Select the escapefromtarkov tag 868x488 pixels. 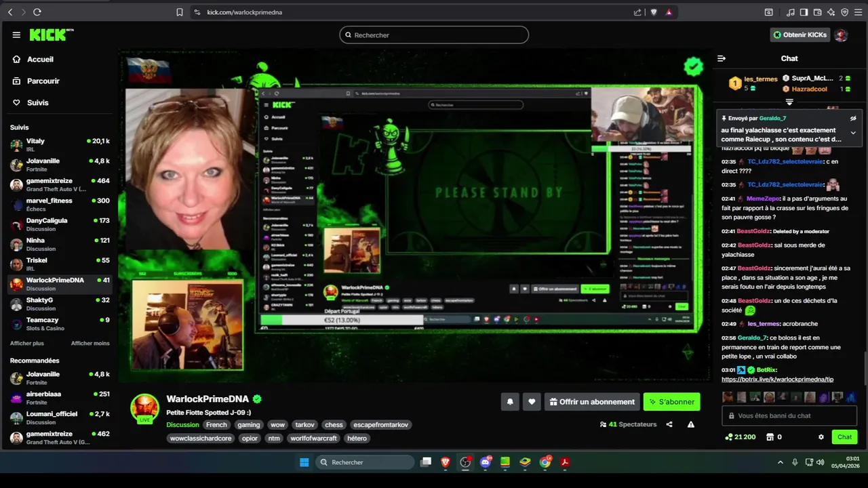[x=380, y=425]
